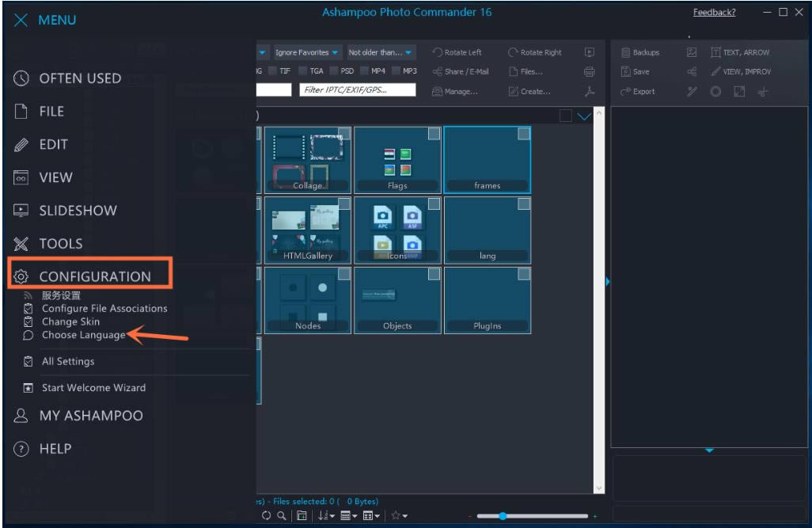Toggle the select-all checkbox above thumbnails
The image size is (812, 528).
click(x=566, y=116)
